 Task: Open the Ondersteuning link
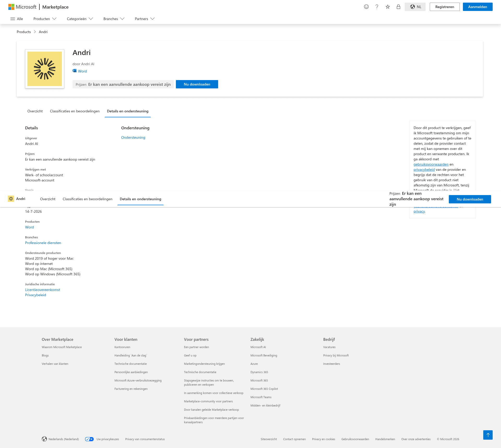tap(133, 137)
